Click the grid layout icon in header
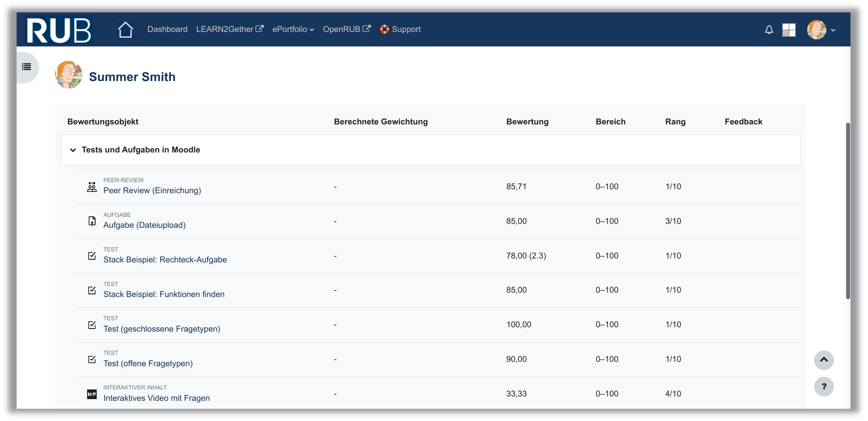 point(789,30)
